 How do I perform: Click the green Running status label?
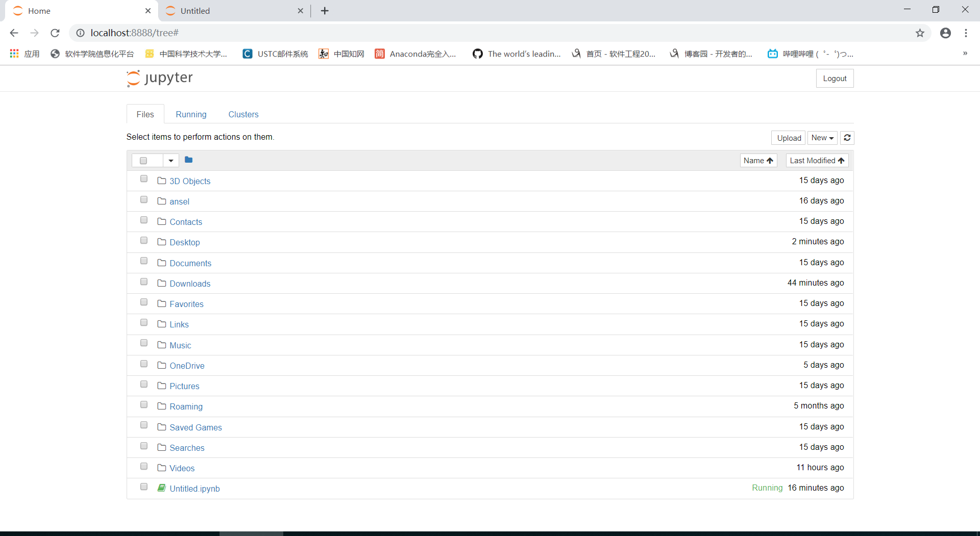coord(767,488)
